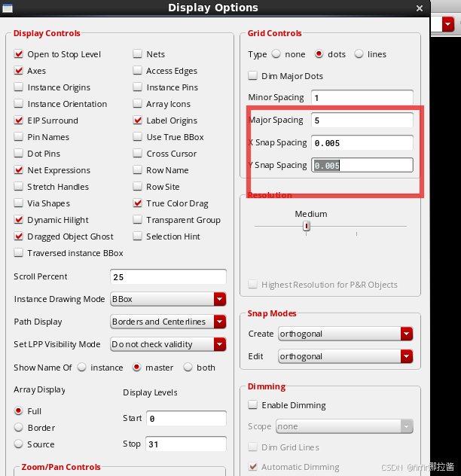The height and width of the screenshot is (476, 461).
Task: Enable Array Icons checkbox
Action: [138, 104]
